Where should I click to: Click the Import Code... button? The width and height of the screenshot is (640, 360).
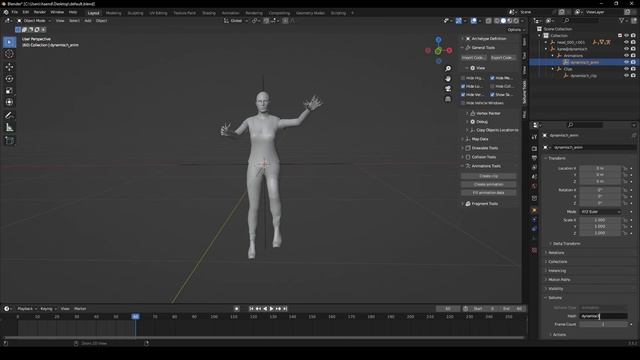click(x=474, y=58)
